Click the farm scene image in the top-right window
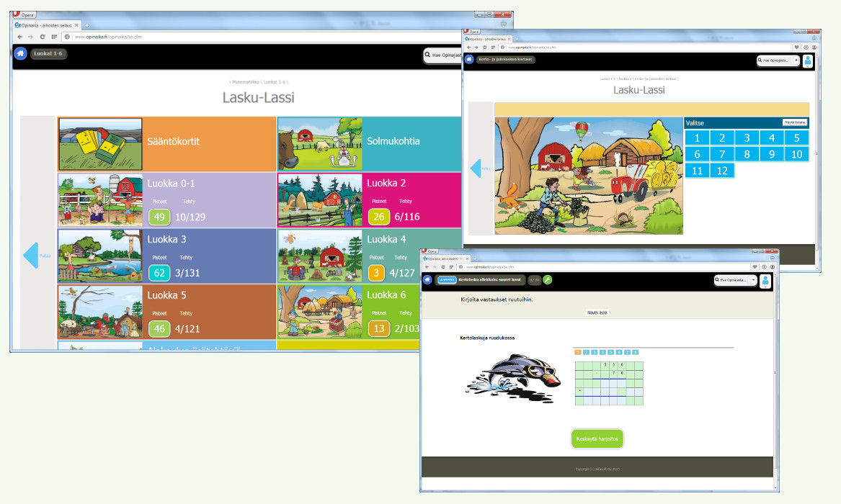Screen dimensions: 841x504 [x=588, y=176]
